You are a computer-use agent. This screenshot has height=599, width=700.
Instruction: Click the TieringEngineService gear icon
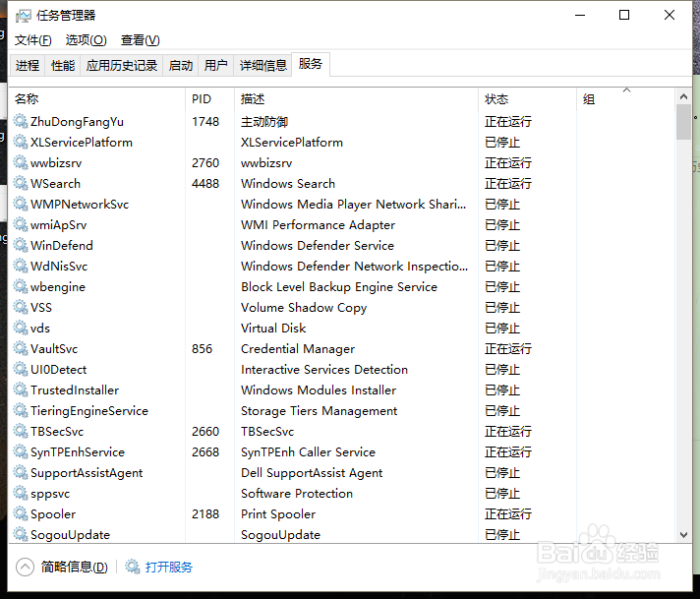click(x=20, y=410)
